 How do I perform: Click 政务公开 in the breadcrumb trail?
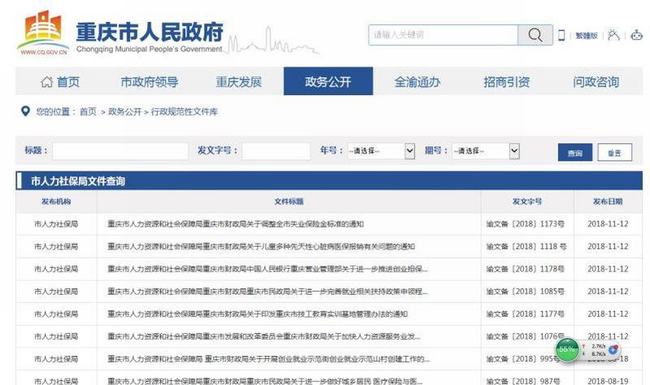[x=125, y=111]
